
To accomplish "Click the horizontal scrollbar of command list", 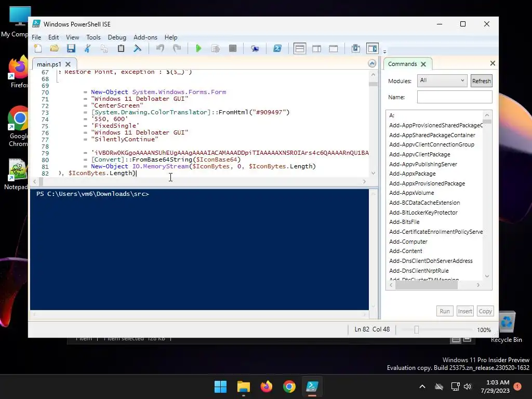I will coord(427,285).
